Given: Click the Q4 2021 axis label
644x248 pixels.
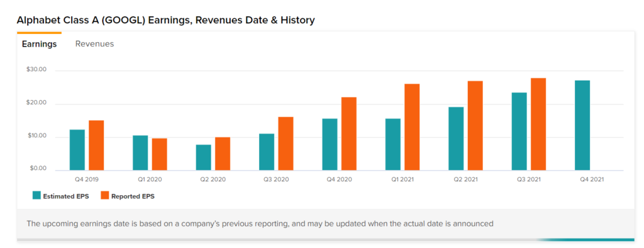Looking at the screenshot, I should pos(592,179).
